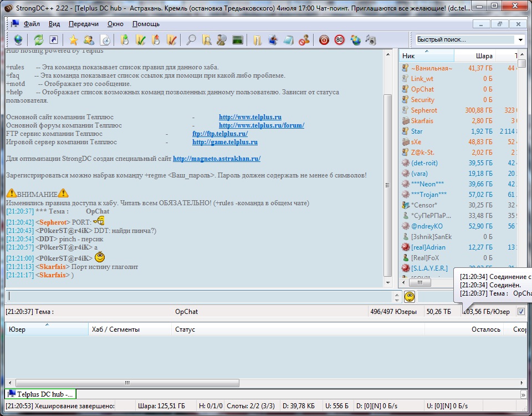Viewport: 532px width, 416px height.
Task: Open Favorite Hubs star icon
Action: coord(73,40)
